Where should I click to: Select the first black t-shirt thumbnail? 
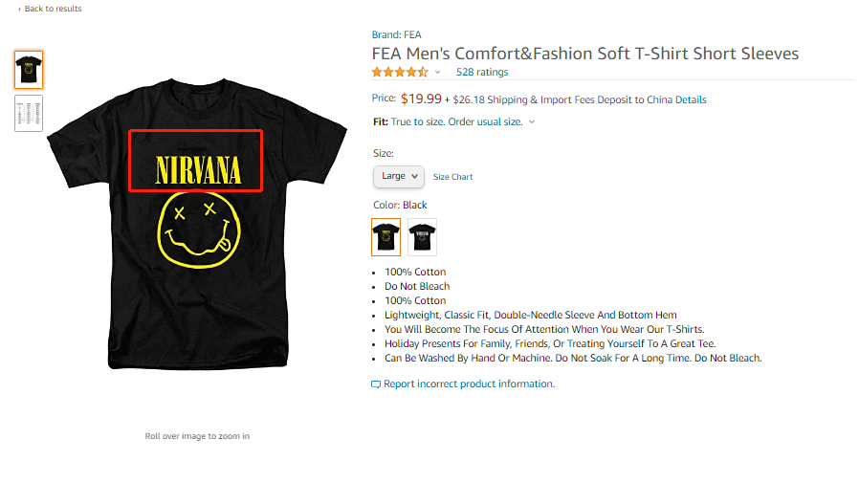tap(29, 70)
